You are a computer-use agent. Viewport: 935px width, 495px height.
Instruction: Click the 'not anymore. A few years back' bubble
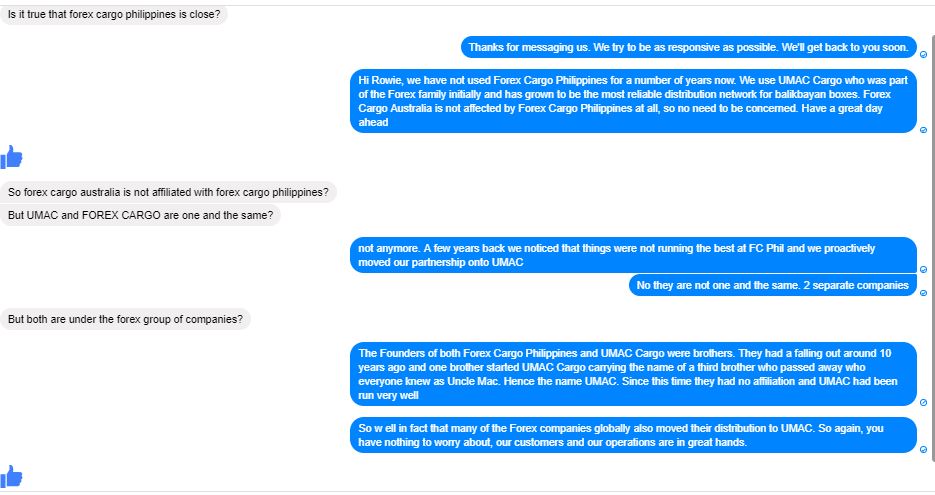tap(633, 255)
